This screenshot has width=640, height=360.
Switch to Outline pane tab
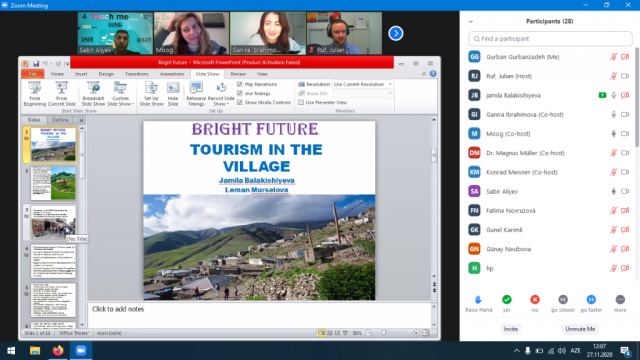pos(60,120)
